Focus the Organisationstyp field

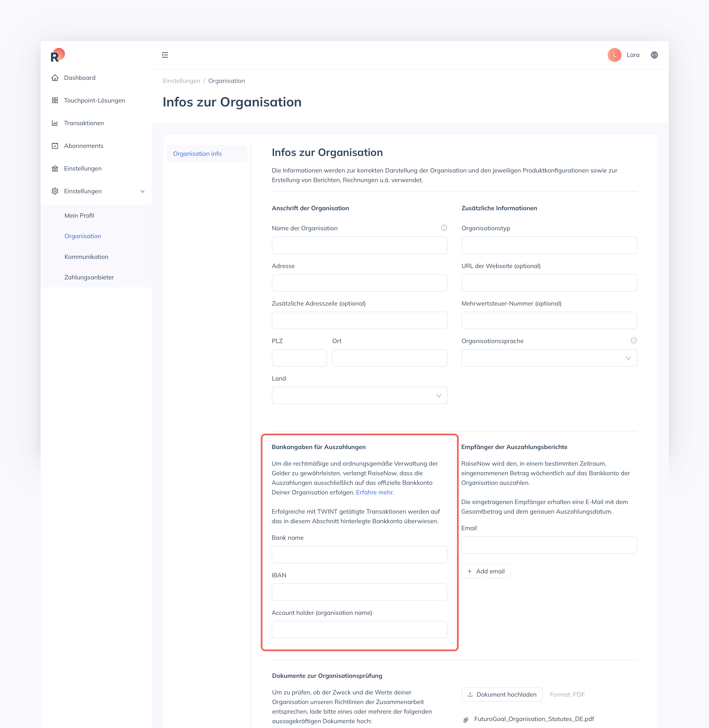tap(549, 245)
